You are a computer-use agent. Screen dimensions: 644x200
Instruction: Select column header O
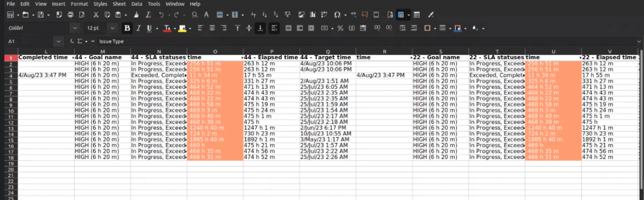(215, 52)
